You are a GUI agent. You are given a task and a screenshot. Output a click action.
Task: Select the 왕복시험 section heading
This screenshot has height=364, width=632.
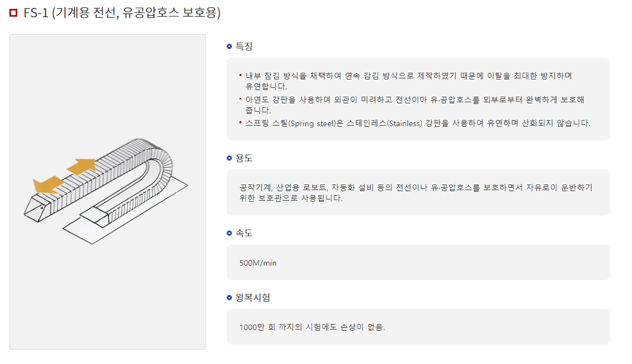(x=253, y=298)
